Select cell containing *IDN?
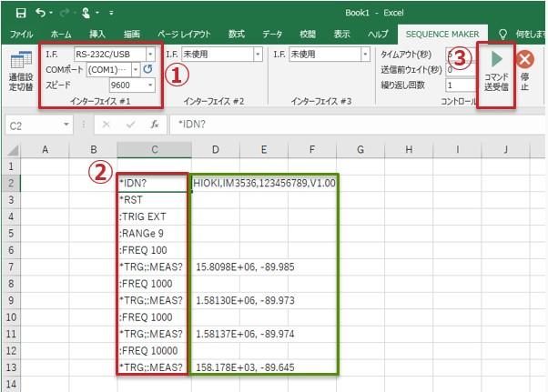Screen dimensions: 548x392 153,183
